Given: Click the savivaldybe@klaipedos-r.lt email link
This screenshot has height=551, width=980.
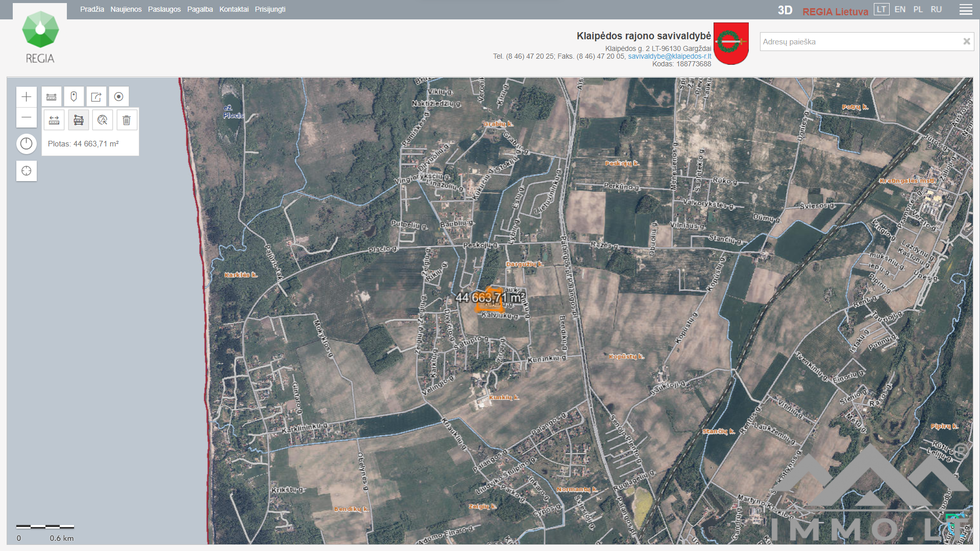Looking at the screenshot, I should [669, 56].
